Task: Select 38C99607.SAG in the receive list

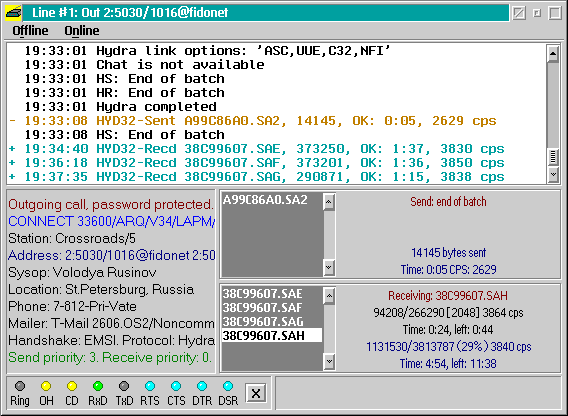Action: (272, 322)
